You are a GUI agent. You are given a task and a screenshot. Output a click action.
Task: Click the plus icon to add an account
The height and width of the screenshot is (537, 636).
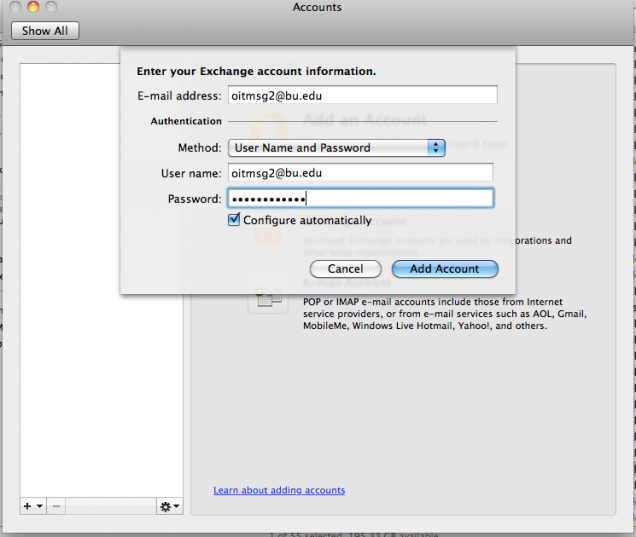tap(27, 507)
